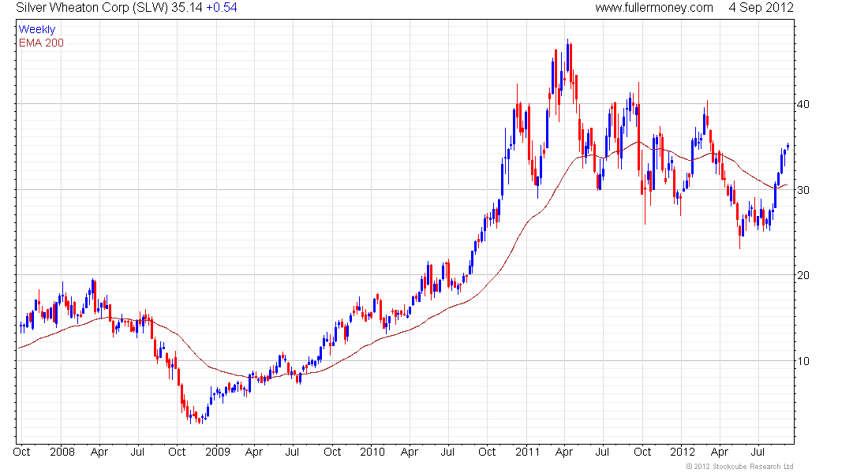This screenshot has height=473, width=868.
Task: Click the Silver Wheaton Corp (SLW) title
Action: (x=92, y=8)
